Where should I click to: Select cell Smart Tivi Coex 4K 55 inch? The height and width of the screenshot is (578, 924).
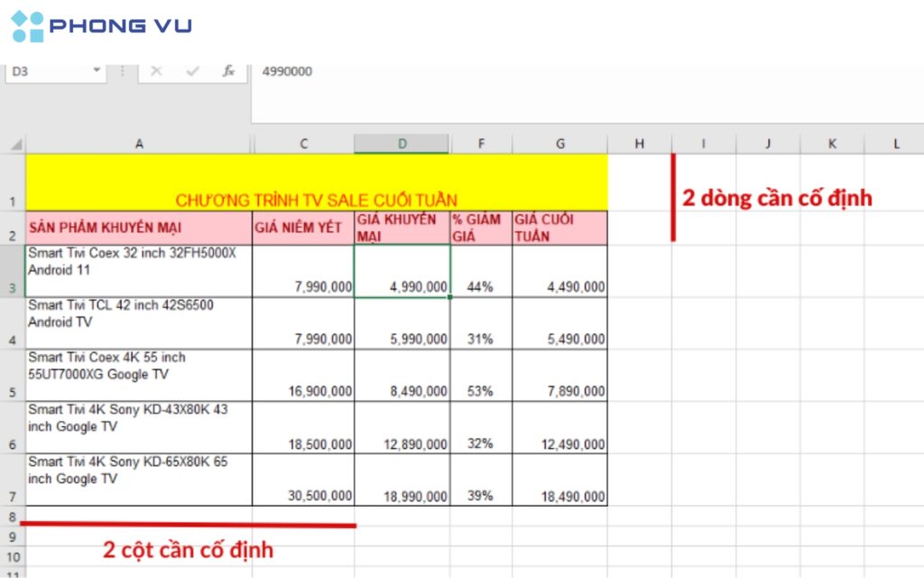click(139, 376)
